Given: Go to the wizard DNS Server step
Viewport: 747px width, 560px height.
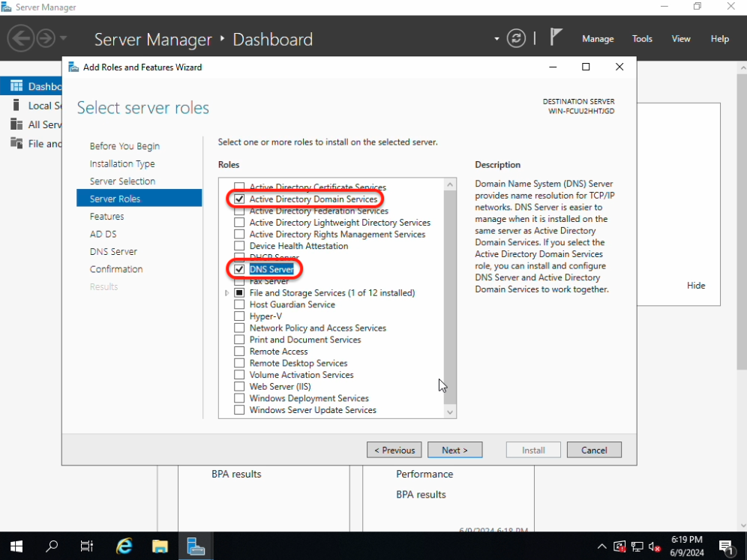Looking at the screenshot, I should coord(113,251).
